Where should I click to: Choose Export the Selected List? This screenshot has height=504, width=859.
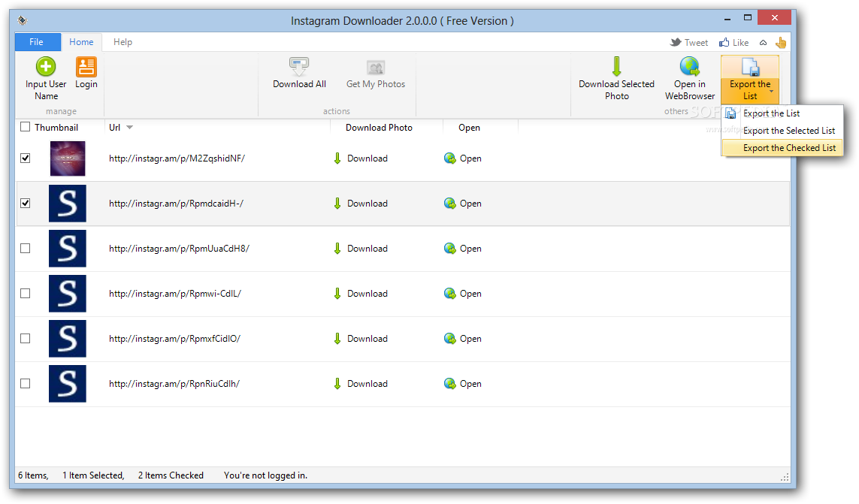789,131
